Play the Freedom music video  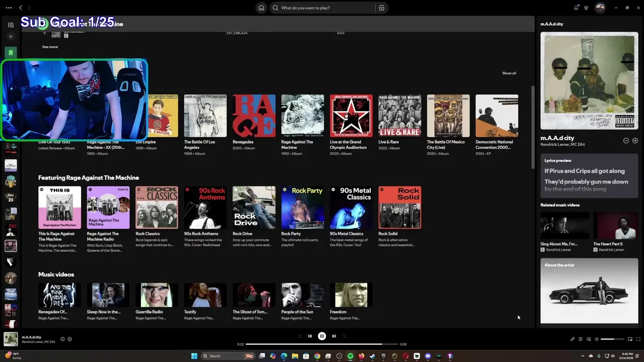click(351, 295)
